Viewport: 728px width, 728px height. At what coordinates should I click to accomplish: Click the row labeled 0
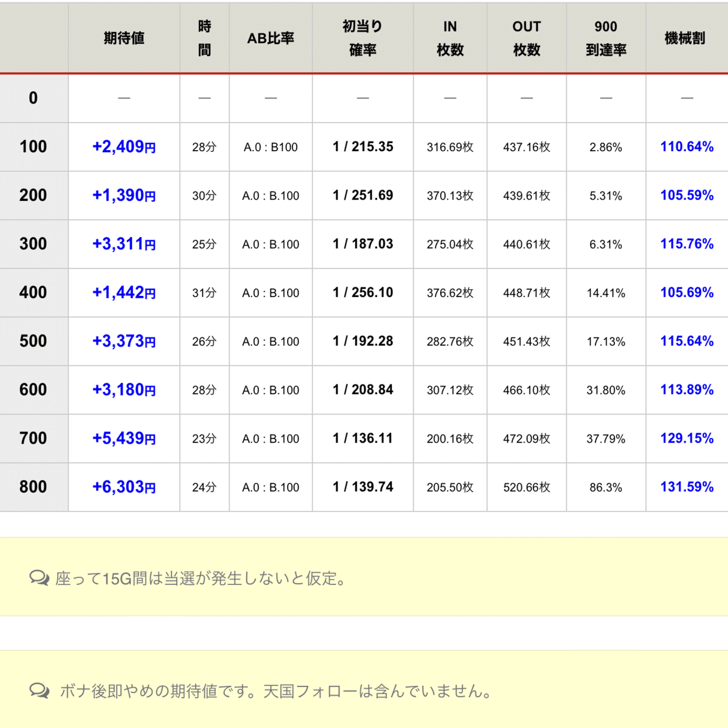33,98
